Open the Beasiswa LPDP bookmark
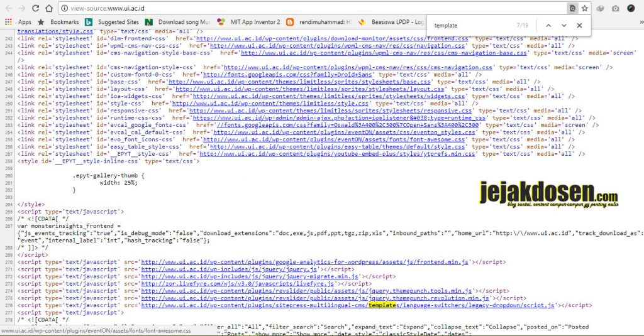The height and width of the screenshot is (336, 644). pos(391,22)
